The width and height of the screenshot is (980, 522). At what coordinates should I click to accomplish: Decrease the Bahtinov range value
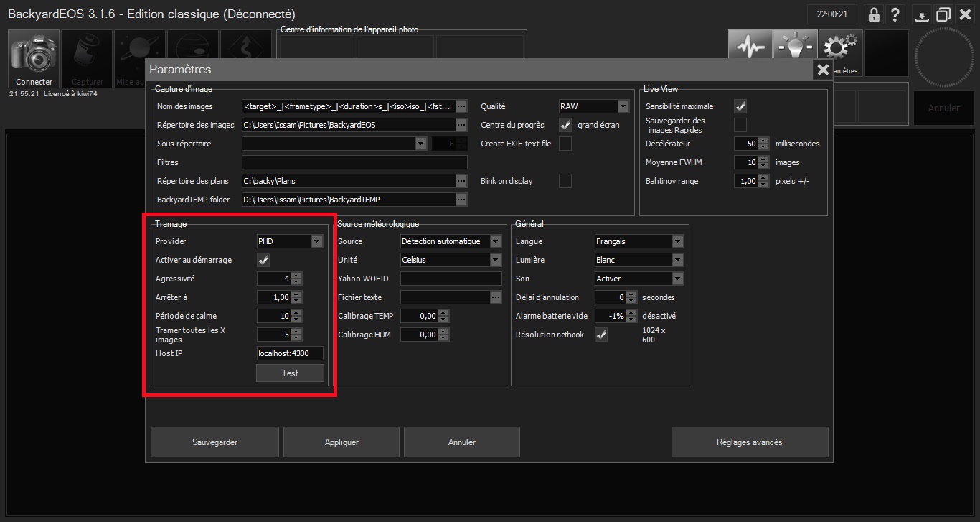[x=764, y=185]
